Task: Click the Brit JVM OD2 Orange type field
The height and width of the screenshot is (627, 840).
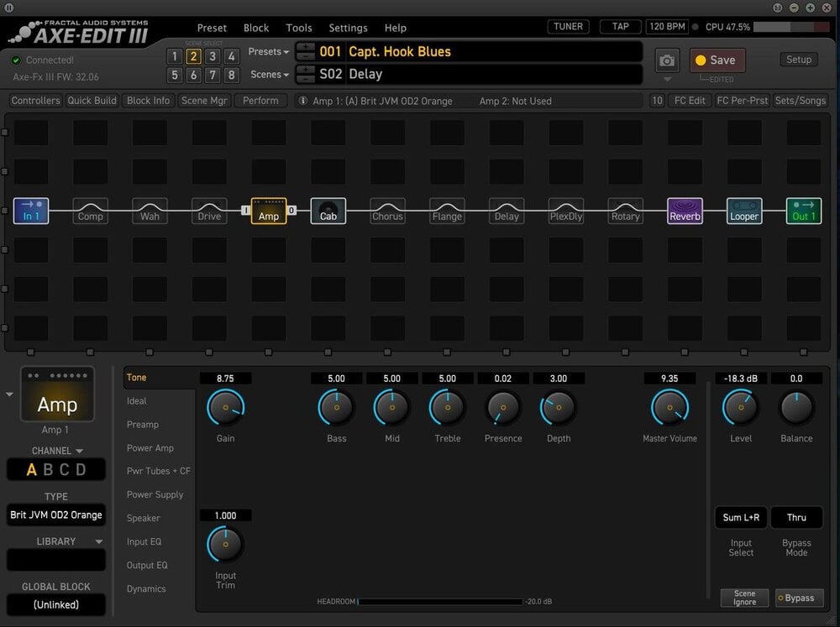Action: click(56, 515)
